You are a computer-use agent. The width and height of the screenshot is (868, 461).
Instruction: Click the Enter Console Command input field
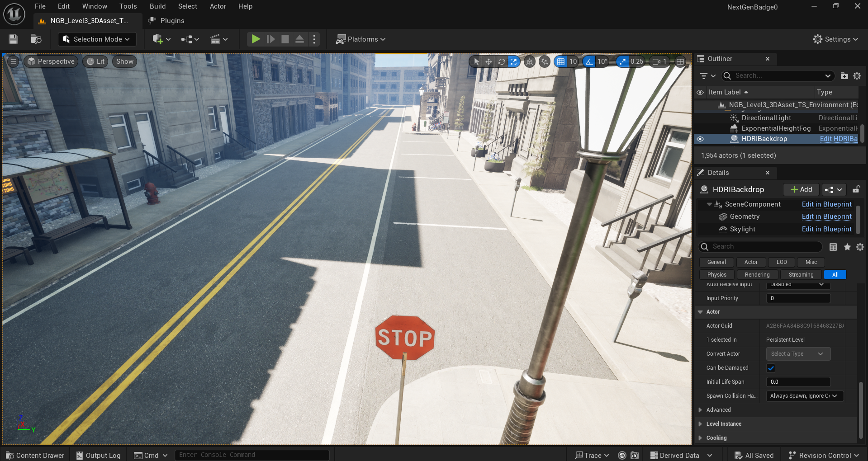pos(251,455)
